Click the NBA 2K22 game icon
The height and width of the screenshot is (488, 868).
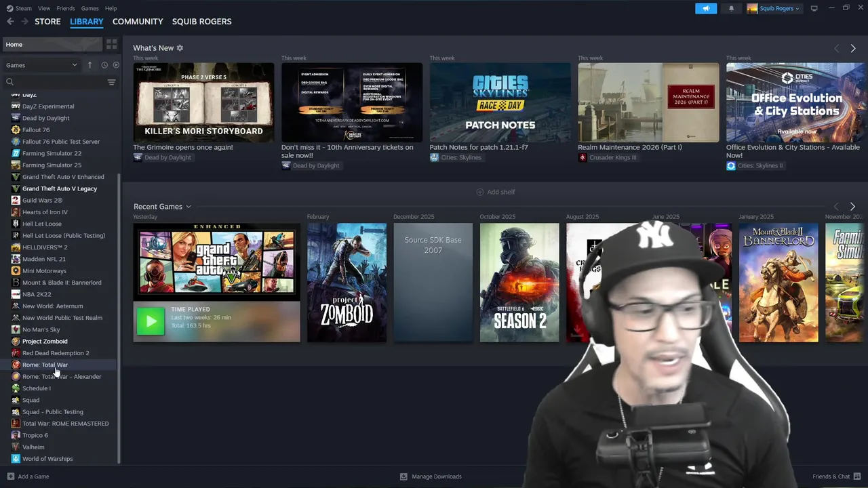click(x=16, y=294)
